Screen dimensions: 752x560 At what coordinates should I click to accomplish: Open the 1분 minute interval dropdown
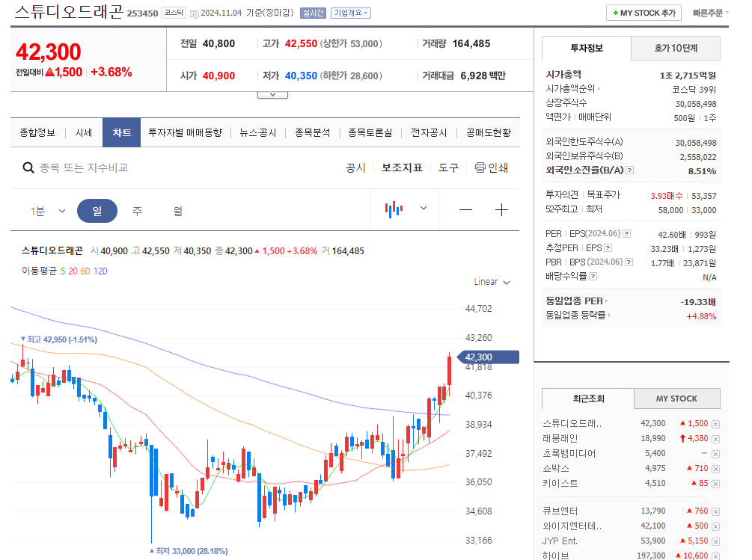click(x=48, y=211)
